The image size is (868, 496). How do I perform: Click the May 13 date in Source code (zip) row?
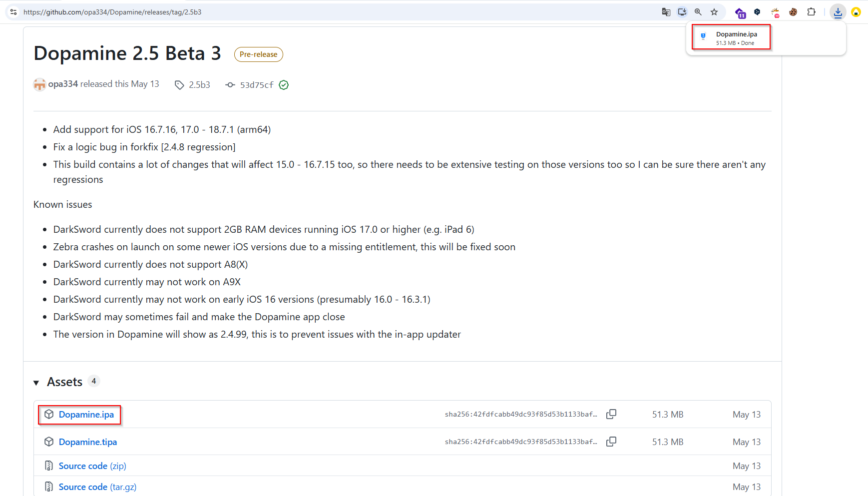coord(747,466)
